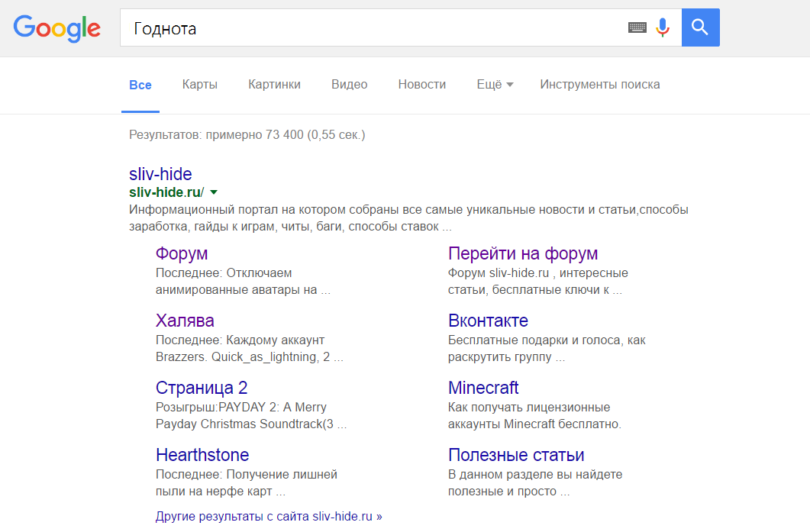Open the Minecraft sitelink
The width and height of the screenshot is (810, 532).
(x=483, y=388)
